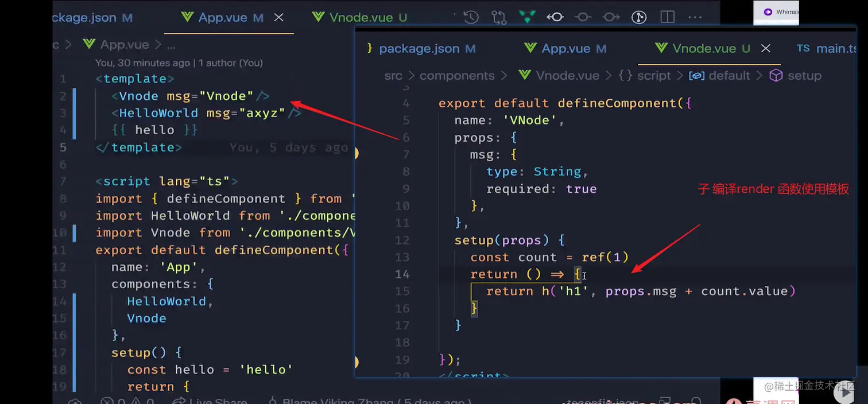The height and width of the screenshot is (404, 868).
Task: Click the 'msg: {' line
Action: coord(494,154)
